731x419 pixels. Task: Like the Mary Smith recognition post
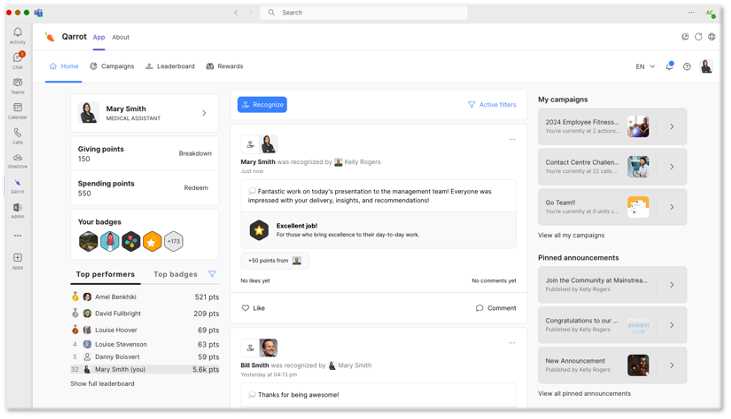pyautogui.click(x=253, y=308)
